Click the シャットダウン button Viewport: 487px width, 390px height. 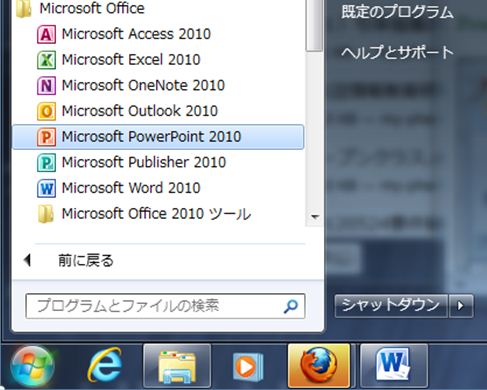391,305
